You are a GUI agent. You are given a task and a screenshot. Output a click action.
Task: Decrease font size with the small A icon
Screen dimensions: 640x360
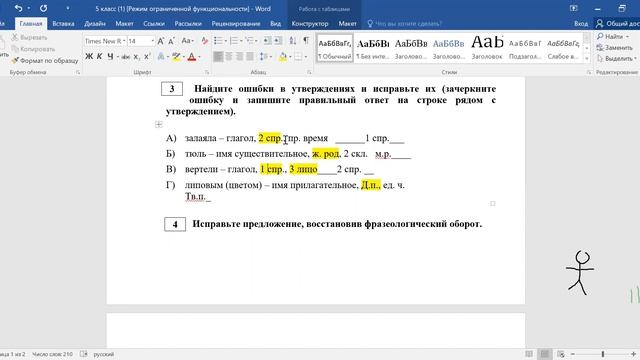point(171,41)
